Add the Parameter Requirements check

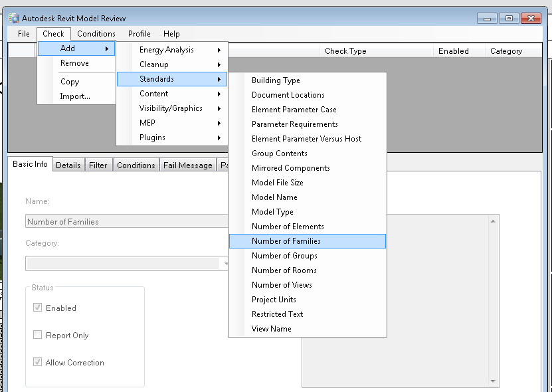coord(308,124)
